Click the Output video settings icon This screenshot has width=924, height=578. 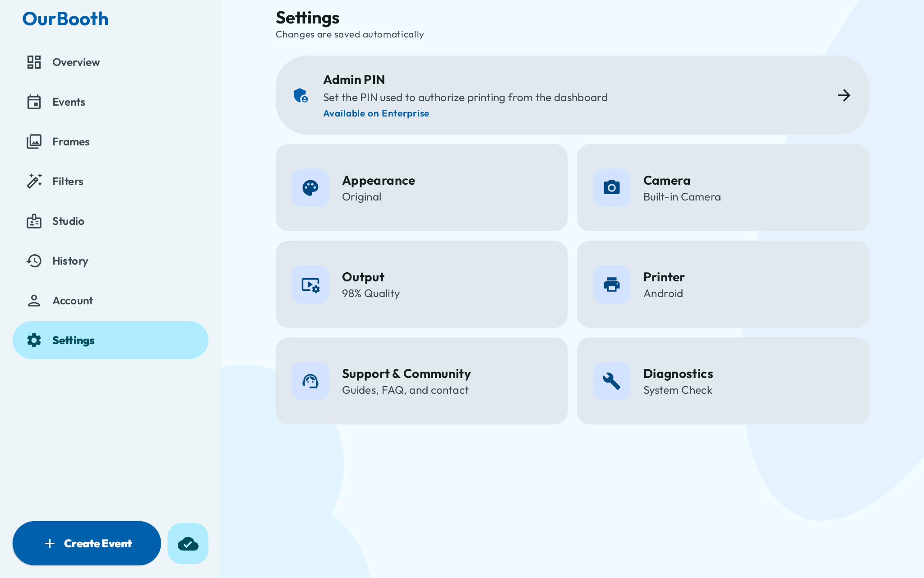click(310, 284)
